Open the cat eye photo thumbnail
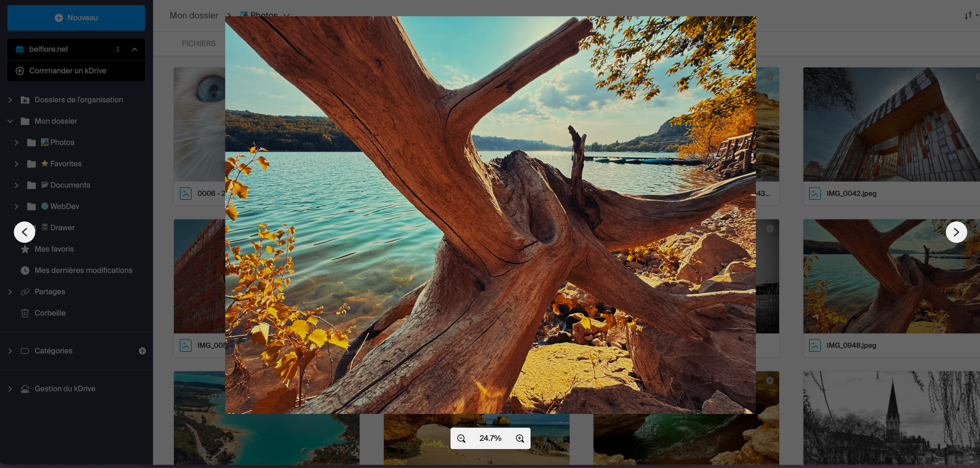The width and height of the screenshot is (980, 468). point(199,124)
